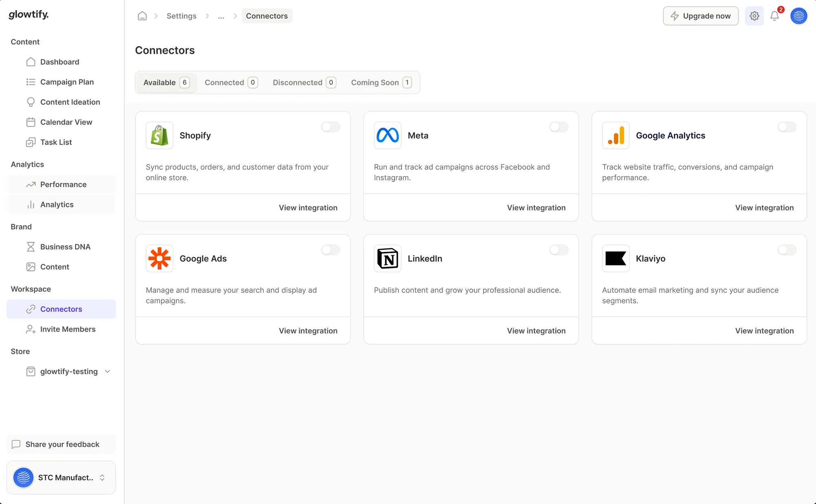816x504 pixels.
Task: Click the Shopify logo icon
Action: (160, 135)
